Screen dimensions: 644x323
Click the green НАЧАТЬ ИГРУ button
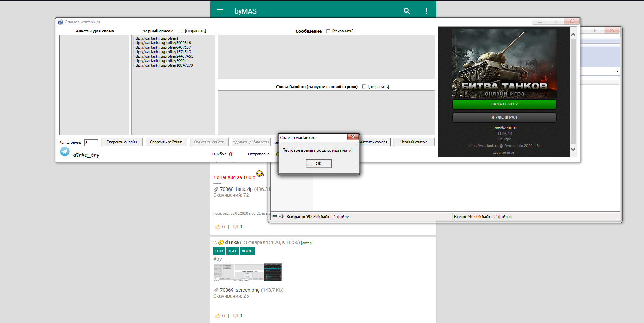(x=504, y=104)
